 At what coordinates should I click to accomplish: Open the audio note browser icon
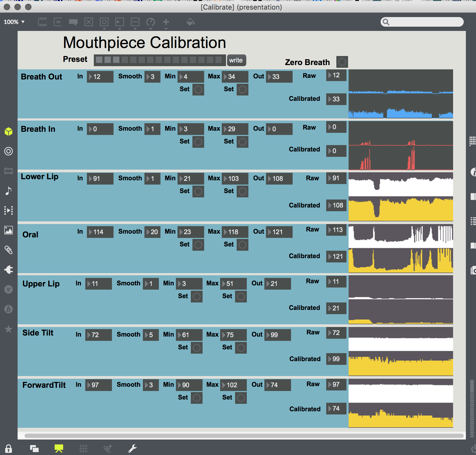(9, 191)
